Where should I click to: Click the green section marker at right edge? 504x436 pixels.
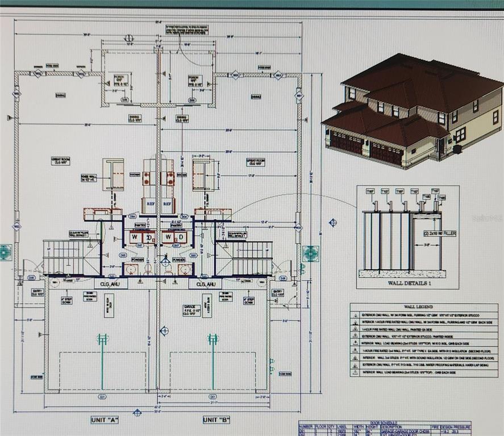(310, 253)
